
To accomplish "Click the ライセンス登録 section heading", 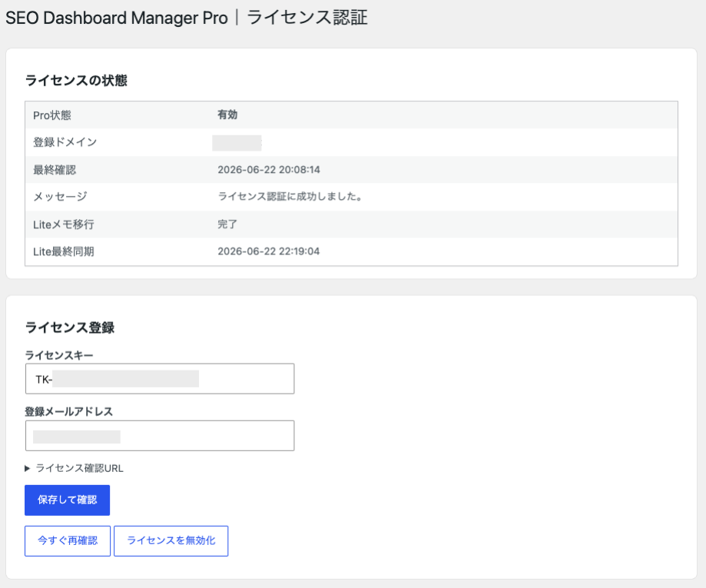I will pyautogui.click(x=70, y=327).
